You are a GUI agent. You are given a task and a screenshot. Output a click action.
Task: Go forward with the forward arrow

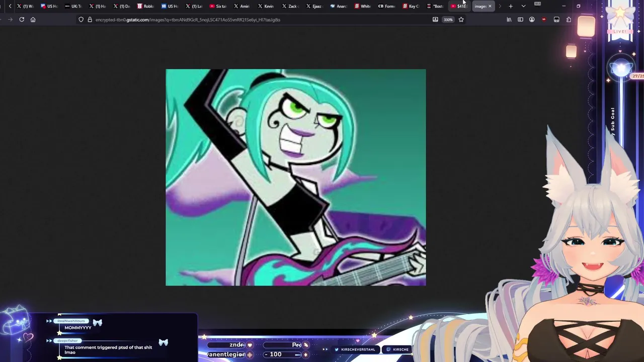point(10,20)
